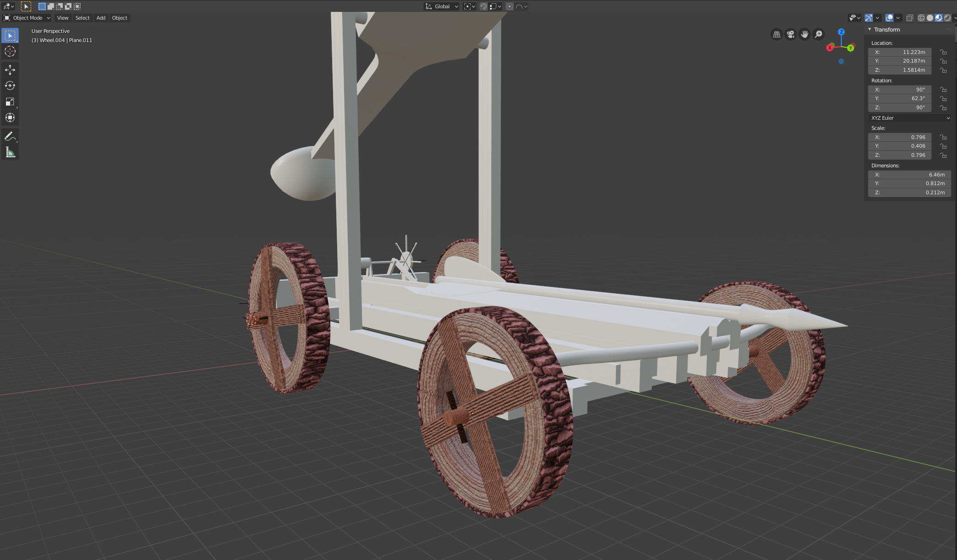Open the Add menu

[101, 18]
